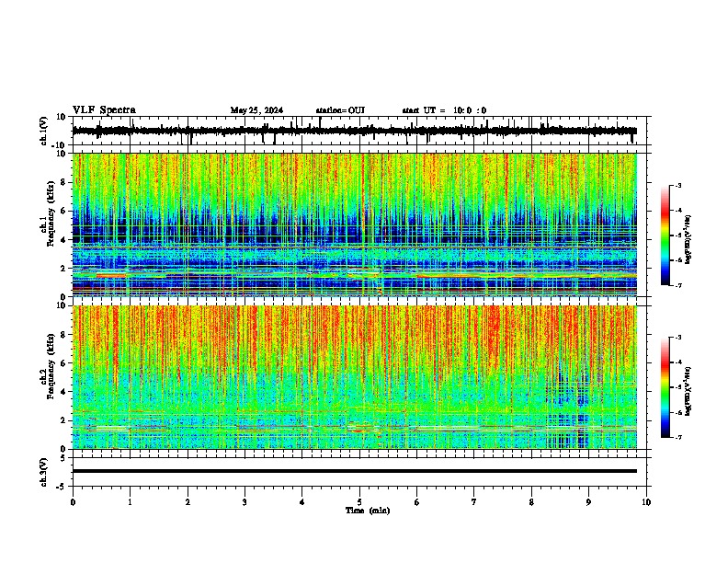Click the "6" kHz tick on ch.1 spectrogram
Screen dimensions: 728x563
[63, 211]
